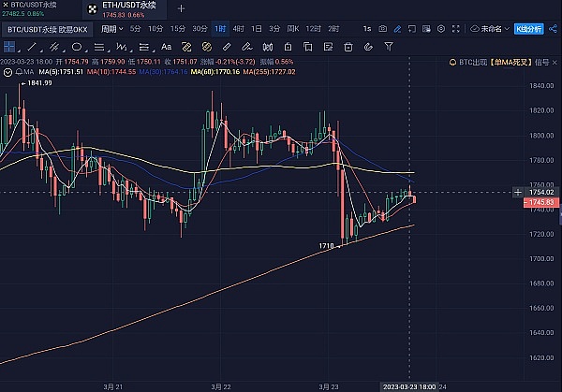562x392 pixels.
Task: Click the candlestick pattern icon
Action: (268, 47)
